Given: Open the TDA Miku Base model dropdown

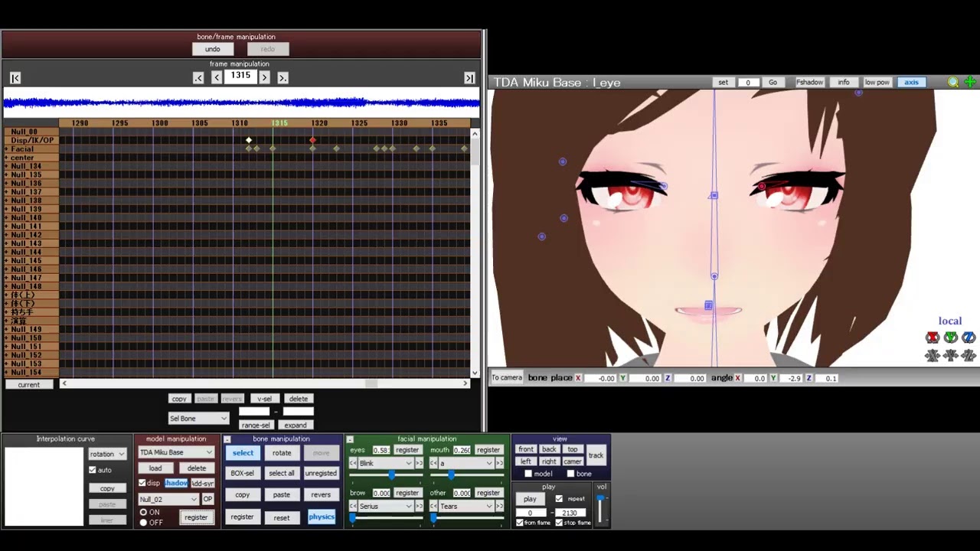Looking at the screenshot, I should point(175,452).
